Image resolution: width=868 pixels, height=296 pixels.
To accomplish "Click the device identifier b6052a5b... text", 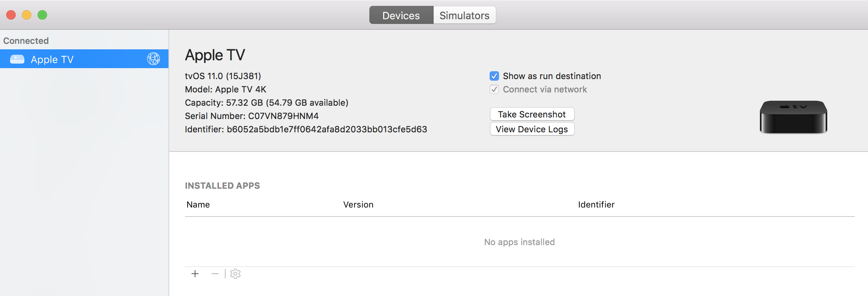I will [x=327, y=129].
